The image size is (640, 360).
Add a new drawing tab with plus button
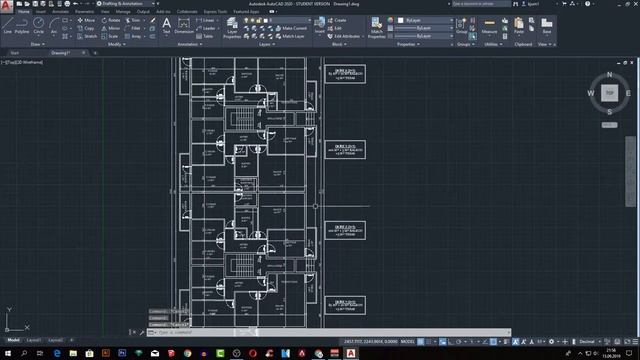pyautogui.click(x=95, y=53)
